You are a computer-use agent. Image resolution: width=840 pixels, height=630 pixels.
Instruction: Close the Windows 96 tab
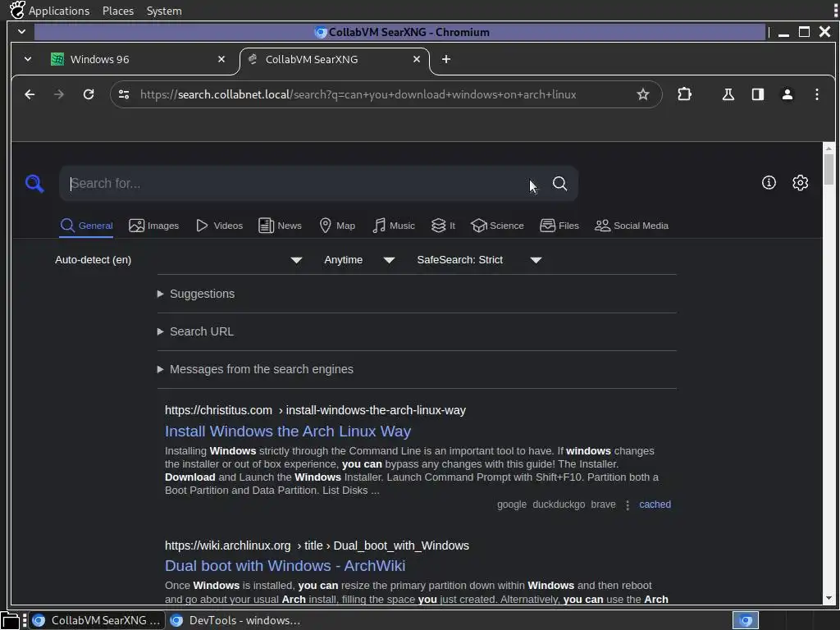point(221,59)
